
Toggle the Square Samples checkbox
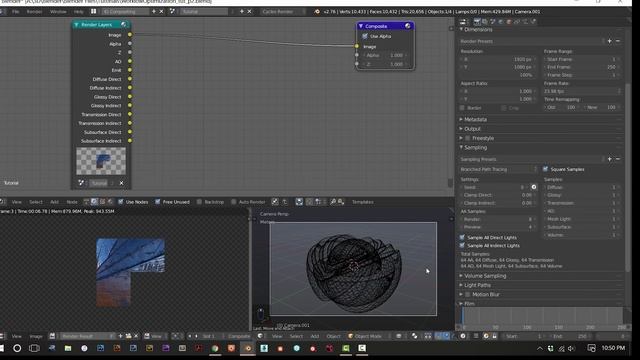click(545, 169)
